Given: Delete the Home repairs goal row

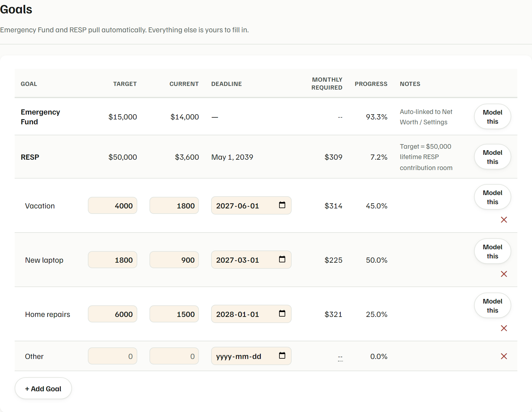Looking at the screenshot, I should click(x=504, y=328).
